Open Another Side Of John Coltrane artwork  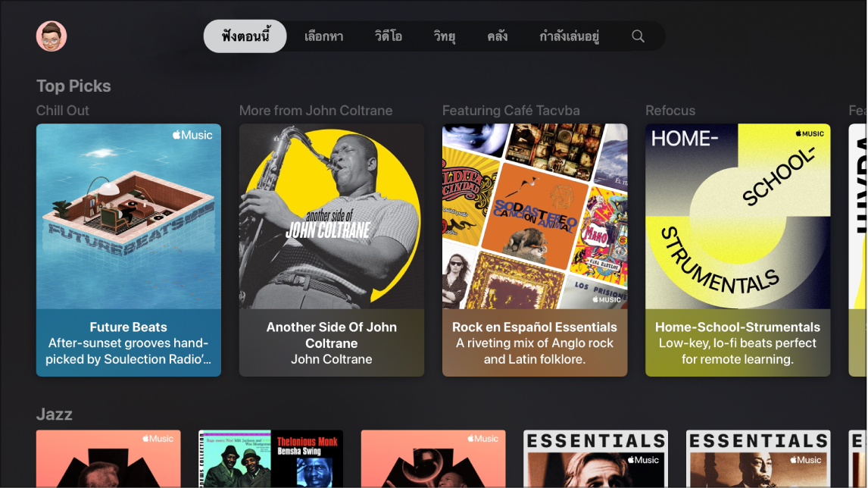(x=332, y=216)
